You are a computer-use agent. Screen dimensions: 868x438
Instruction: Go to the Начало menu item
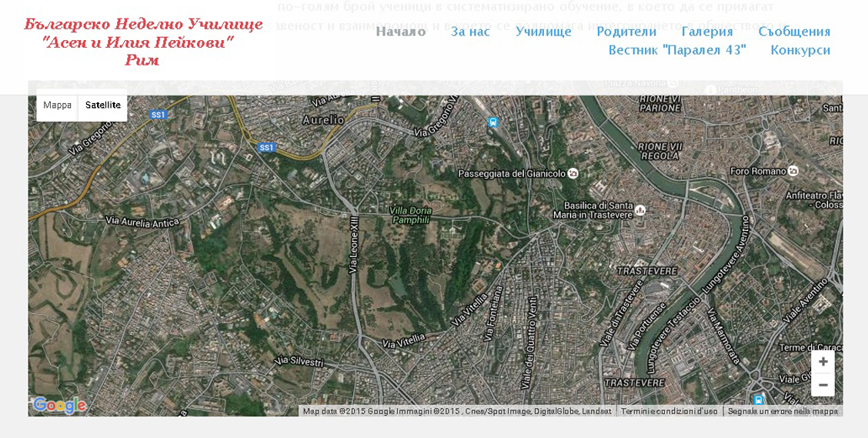400,32
